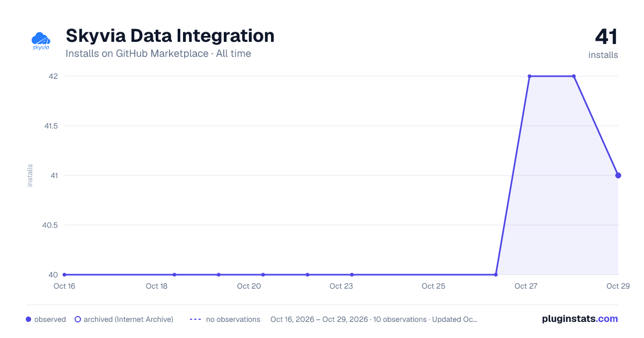Select the last data point on Oct 29
The height and width of the screenshot is (338, 644).
(x=618, y=175)
